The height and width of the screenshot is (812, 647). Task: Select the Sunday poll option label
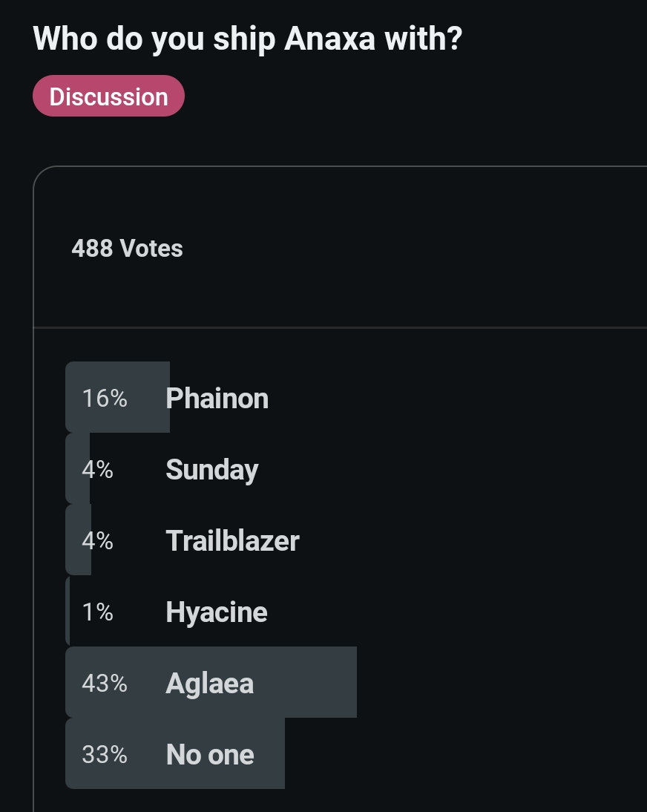(211, 470)
